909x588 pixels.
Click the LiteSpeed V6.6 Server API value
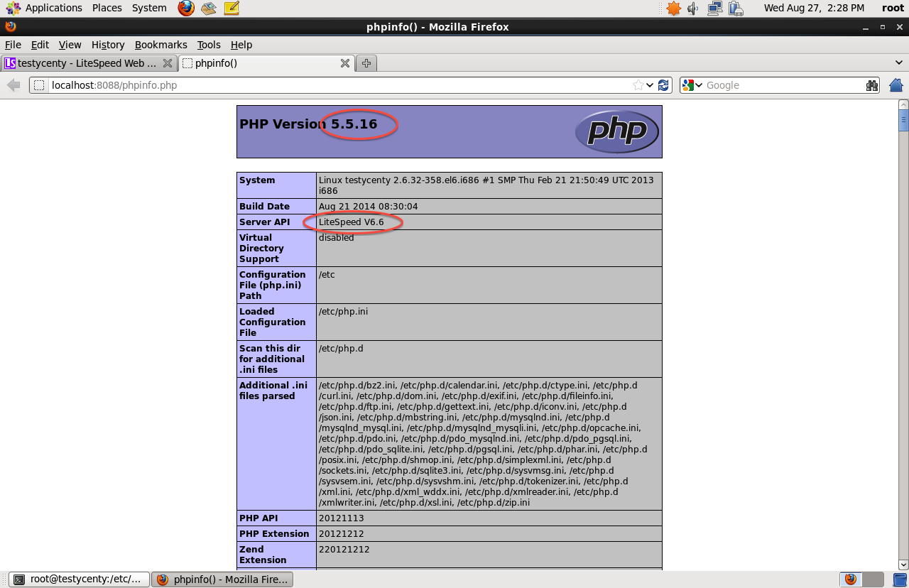point(352,222)
